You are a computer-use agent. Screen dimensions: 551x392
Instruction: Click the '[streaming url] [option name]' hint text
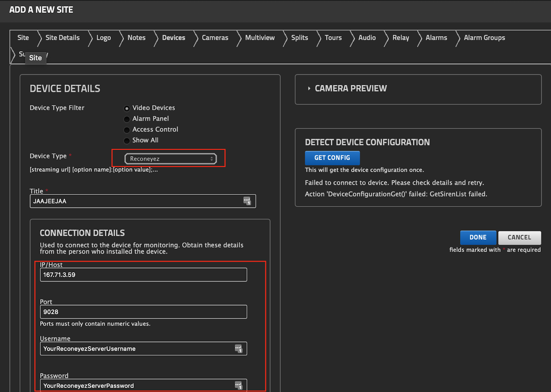tap(94, 170)
